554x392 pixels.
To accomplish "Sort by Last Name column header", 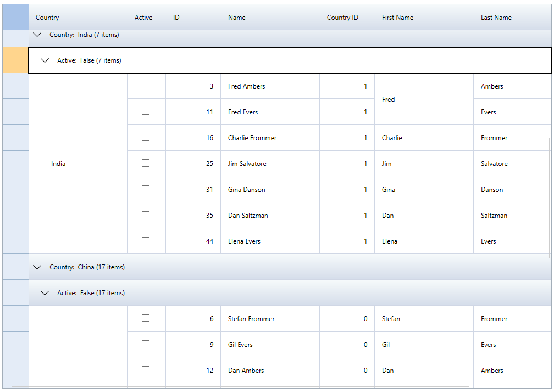I will [x=496, y=18].
